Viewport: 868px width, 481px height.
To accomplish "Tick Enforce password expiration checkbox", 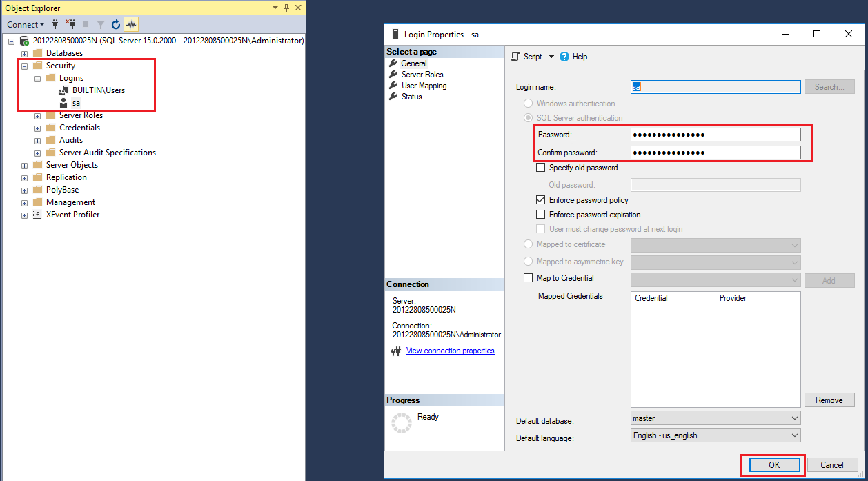I will 540,215.
